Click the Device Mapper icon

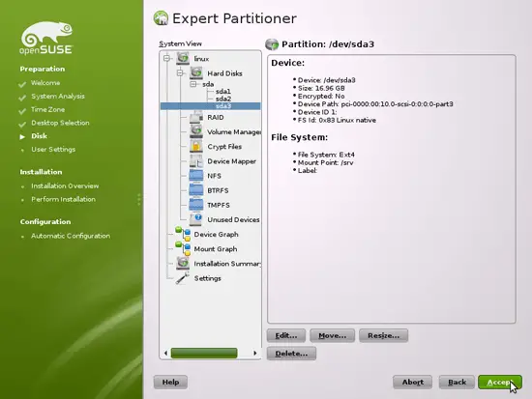click(196, 160)
